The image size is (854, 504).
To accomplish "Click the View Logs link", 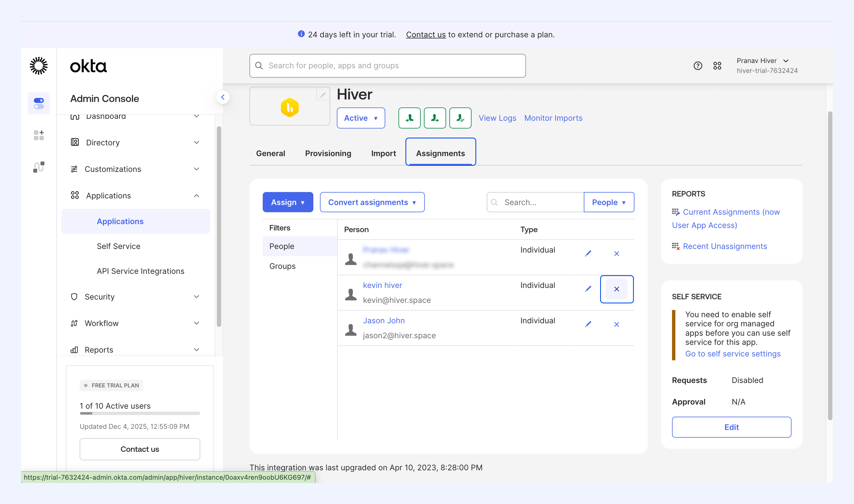I will (497, 118).
